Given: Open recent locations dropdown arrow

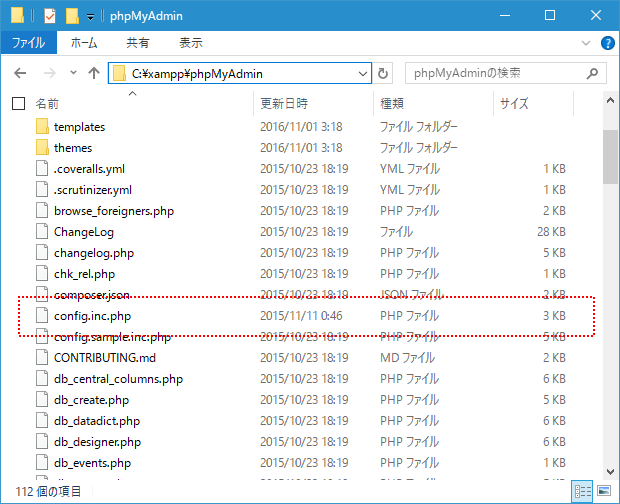Looking at the screenshot, I should pyautogui.click(x=73, y=73).
